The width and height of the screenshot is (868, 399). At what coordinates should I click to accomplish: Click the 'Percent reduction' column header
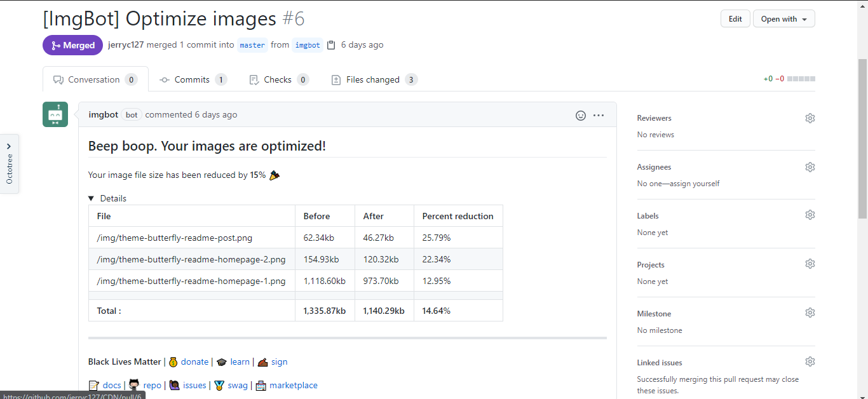458,216
